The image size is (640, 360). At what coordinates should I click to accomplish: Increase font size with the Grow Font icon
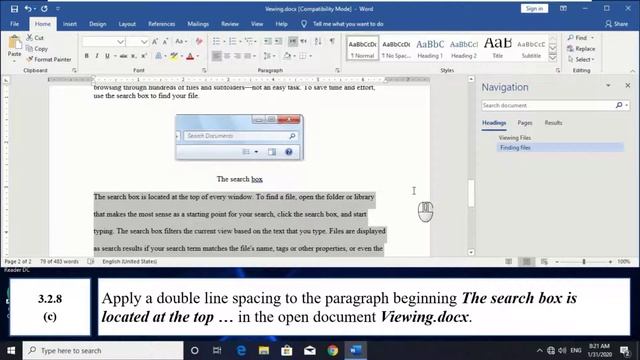tap(155, 42)
